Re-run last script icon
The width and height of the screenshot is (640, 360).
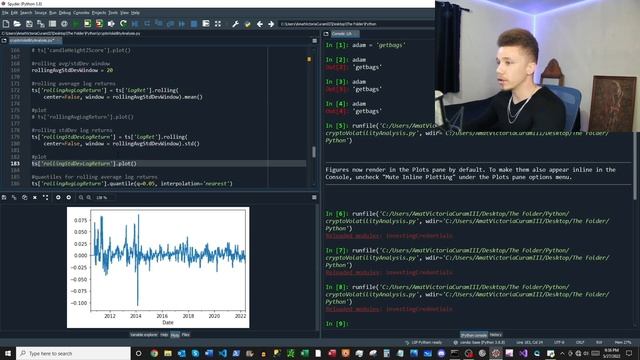[123, 24]
